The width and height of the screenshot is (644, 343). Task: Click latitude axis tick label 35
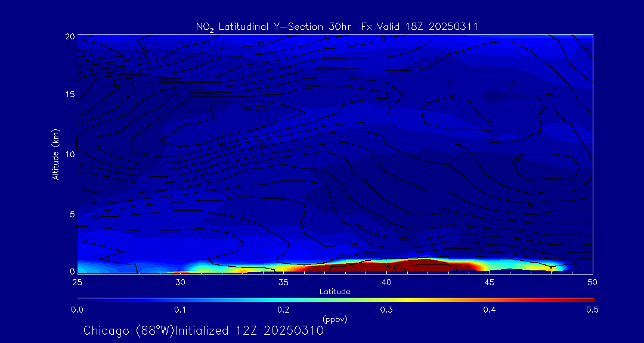click(x=283, y=282)
